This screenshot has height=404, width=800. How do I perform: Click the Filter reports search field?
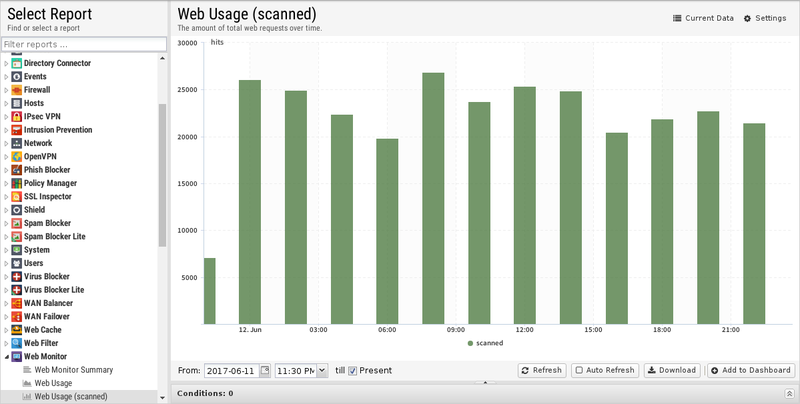point(83,45)
